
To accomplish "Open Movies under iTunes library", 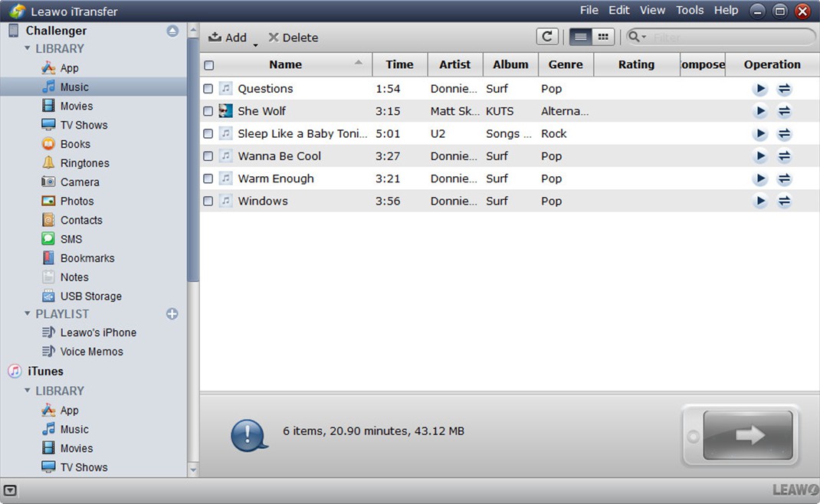I will point(76,449).
